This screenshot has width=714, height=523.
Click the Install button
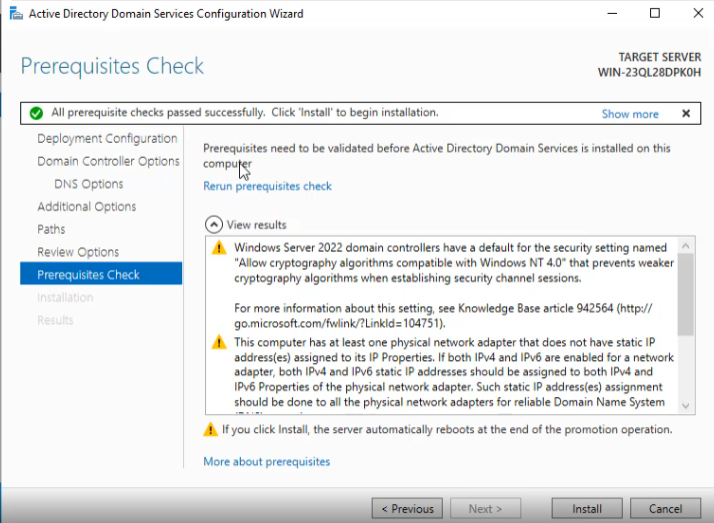586,508
